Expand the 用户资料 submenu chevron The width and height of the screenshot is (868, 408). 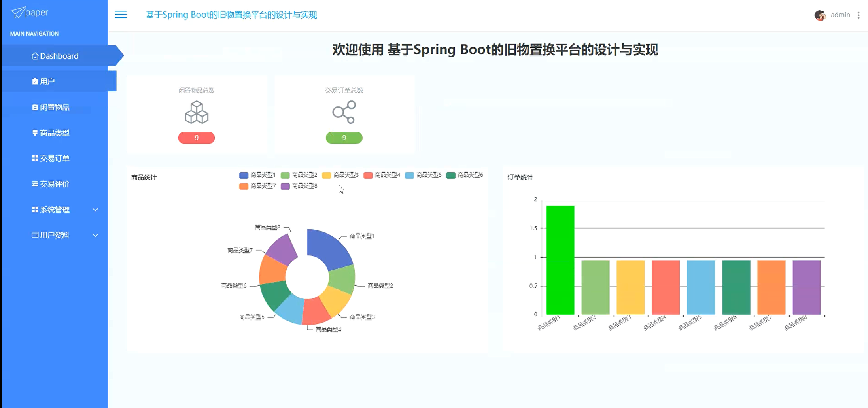pyautogui.click(x=95, y=235)
